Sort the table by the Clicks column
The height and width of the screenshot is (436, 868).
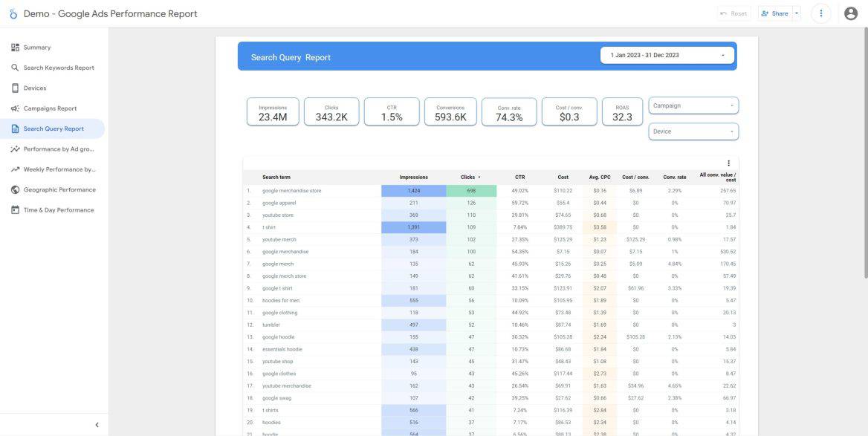click(x=470, y=177)
